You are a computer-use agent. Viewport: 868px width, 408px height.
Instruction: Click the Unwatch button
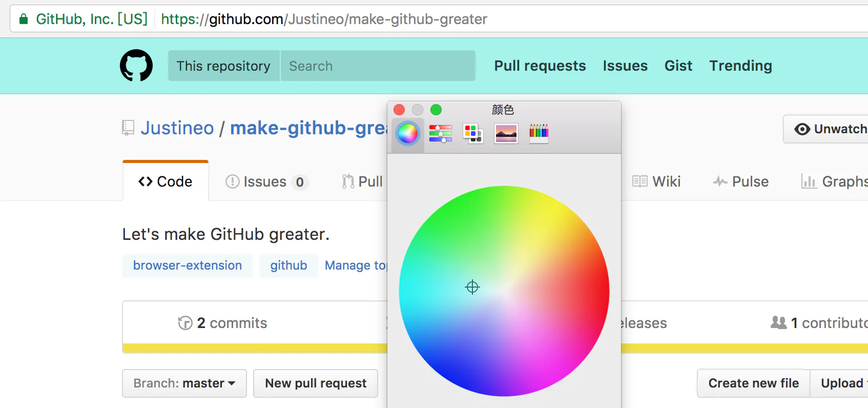[x=826, y=129]
